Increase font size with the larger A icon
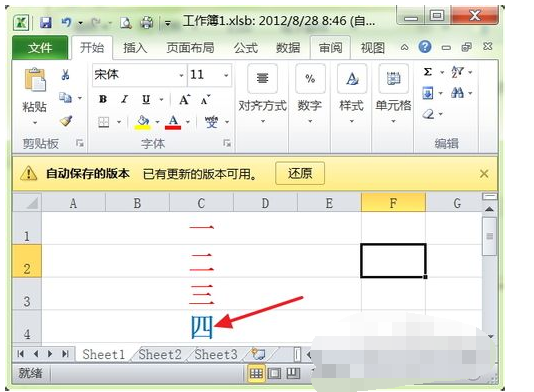Screen dimensions: 534x392 click(x=185, y=99)
